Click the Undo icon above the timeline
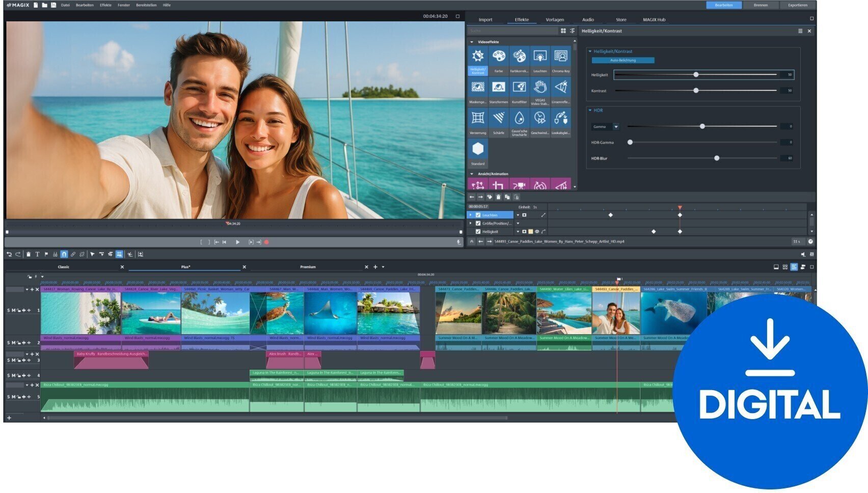 (x=9, y=255)
